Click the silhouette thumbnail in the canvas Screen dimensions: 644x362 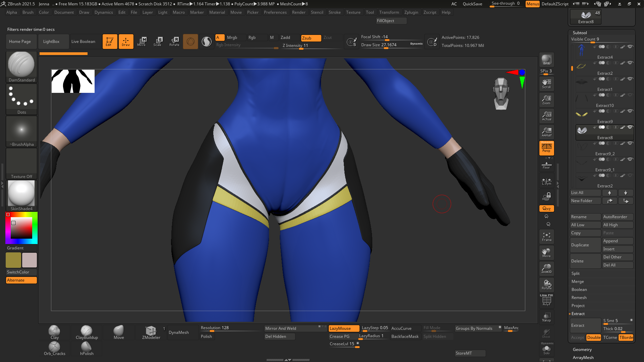pyautogui.click(x=73, y=81)
